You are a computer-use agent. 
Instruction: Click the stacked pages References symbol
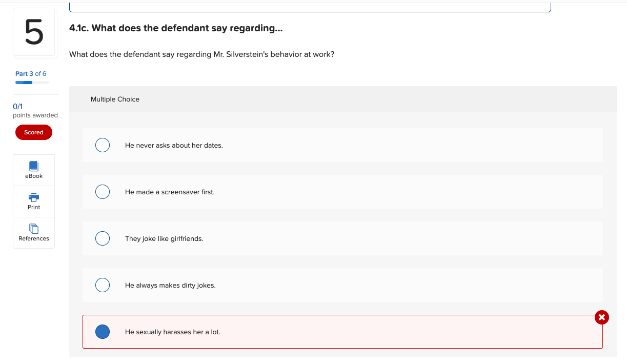[33, 228]
